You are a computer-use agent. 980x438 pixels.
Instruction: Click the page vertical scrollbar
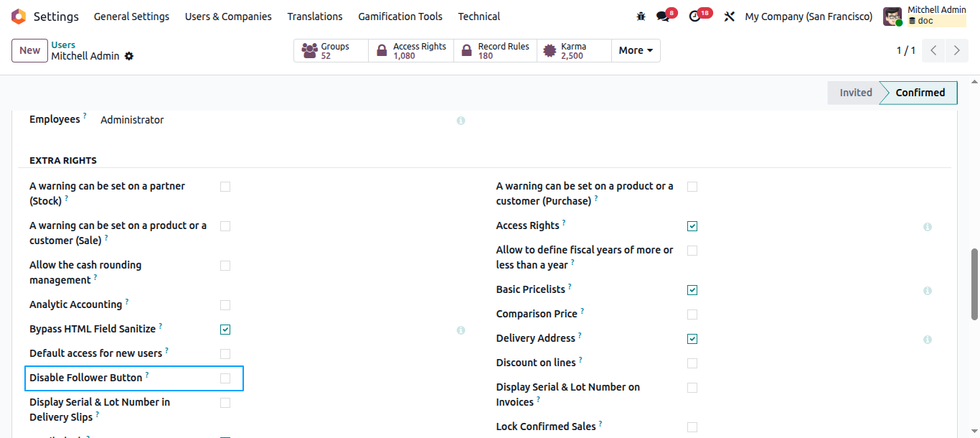pyautogui.click(x=974, y=284)
